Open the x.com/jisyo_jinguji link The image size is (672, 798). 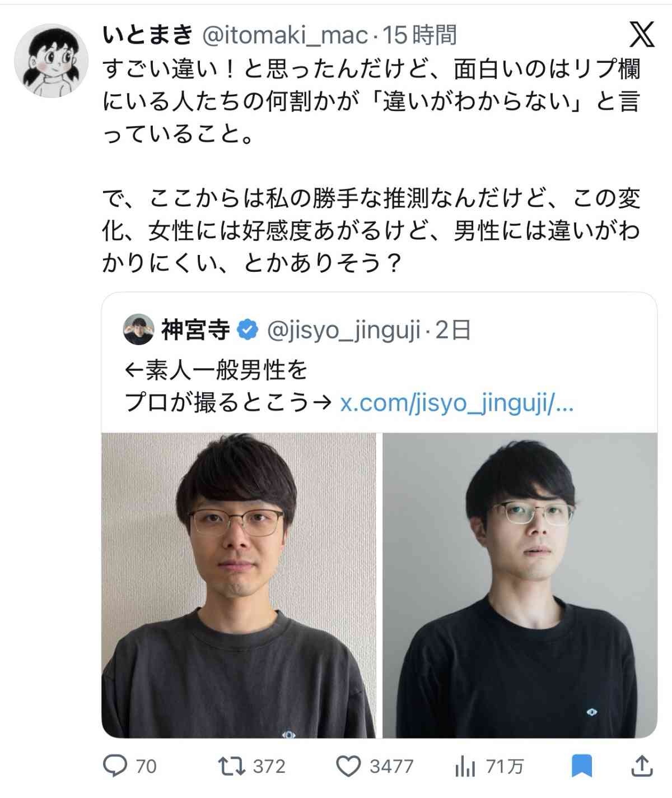(x=457, y=403)
